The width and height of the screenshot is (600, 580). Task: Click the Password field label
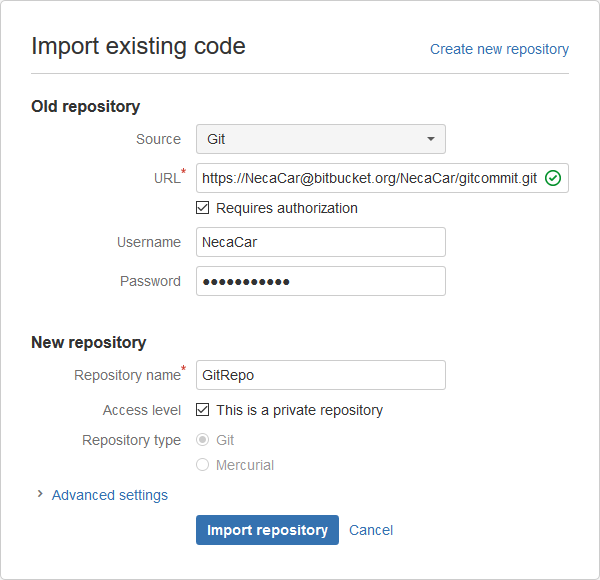(x=150, y=281)
